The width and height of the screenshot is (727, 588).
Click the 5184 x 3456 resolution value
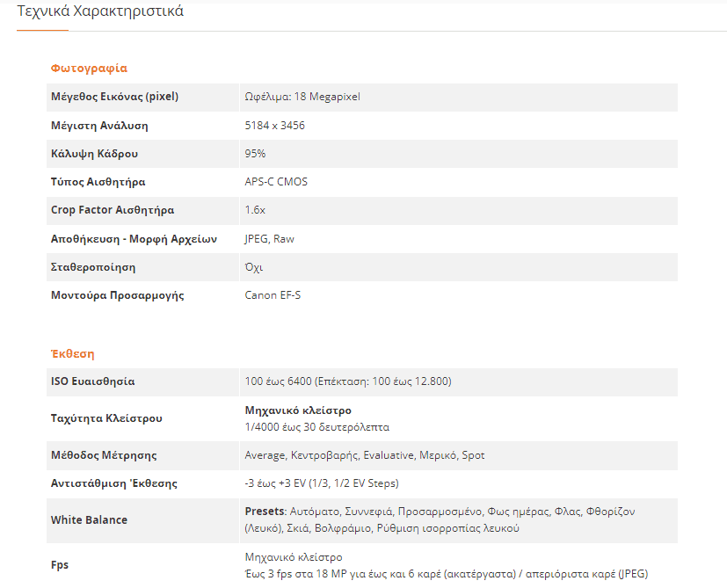click(274, 126)
